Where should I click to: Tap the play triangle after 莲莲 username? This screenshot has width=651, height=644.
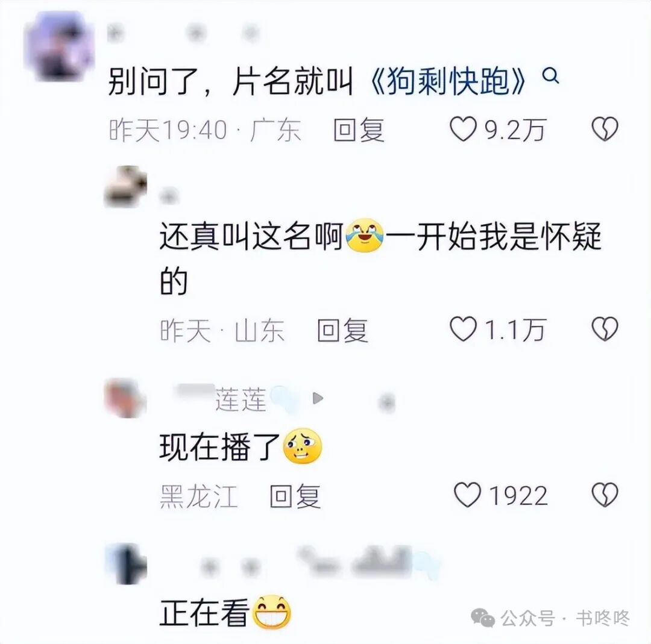click(318, 398)
